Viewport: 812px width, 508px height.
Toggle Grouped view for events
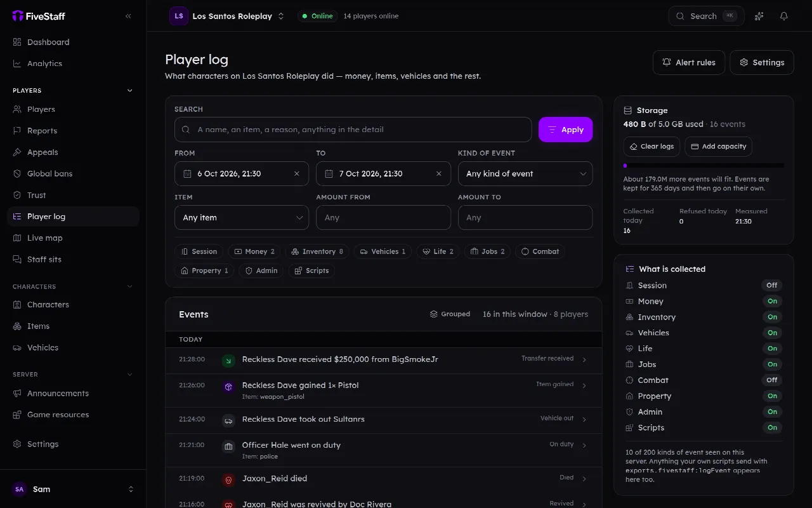pos(450,314)
